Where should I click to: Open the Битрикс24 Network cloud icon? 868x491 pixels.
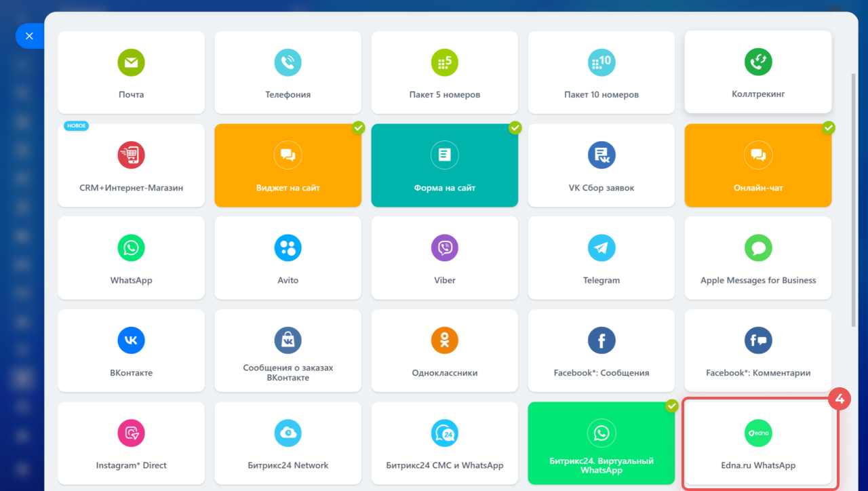(x=288, y=433)
